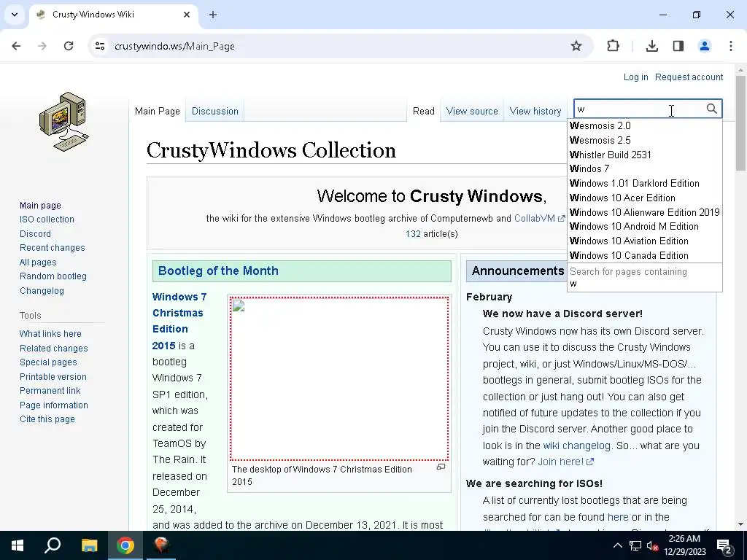Click the Crusty Windows Wiki browser tab
747x560 pixels.
tap(113, 15)
